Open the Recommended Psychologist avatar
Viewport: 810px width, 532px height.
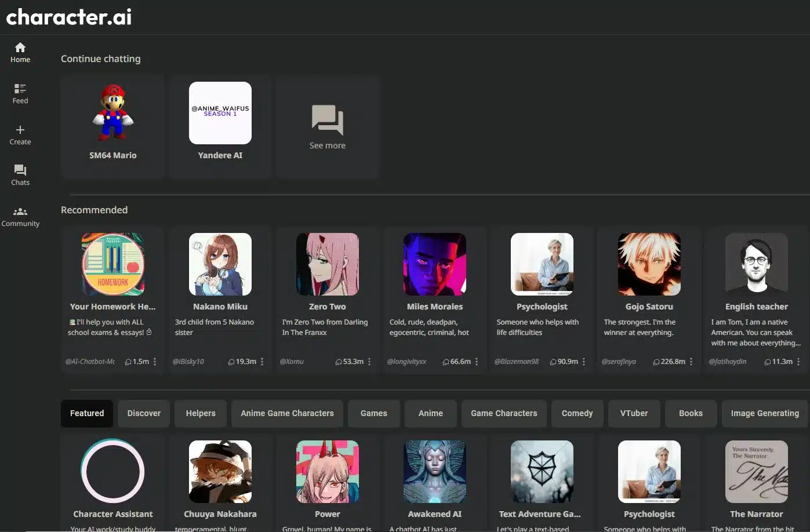coord(542,264)
